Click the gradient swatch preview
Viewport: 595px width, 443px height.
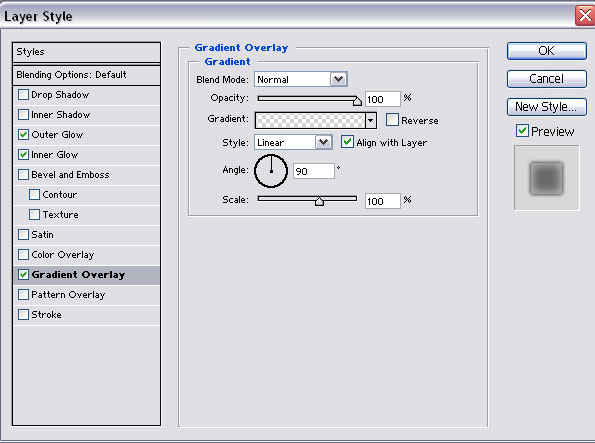(x=310, y=121)
